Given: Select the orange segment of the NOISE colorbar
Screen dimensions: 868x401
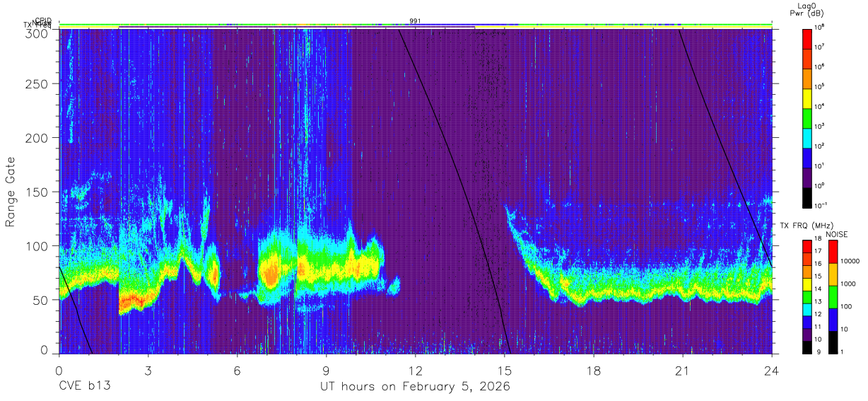Looking at the screenshot, I should (x=833, y=274).
